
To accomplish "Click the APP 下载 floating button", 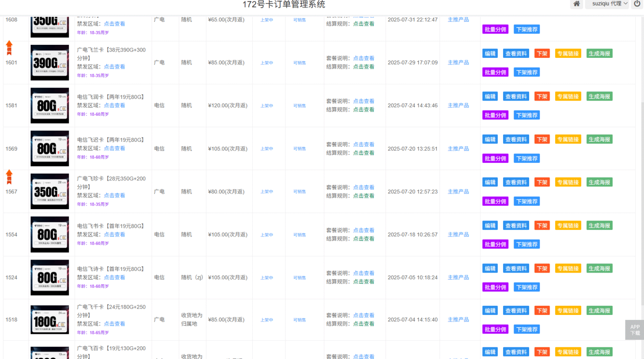I will coord(634,330).
